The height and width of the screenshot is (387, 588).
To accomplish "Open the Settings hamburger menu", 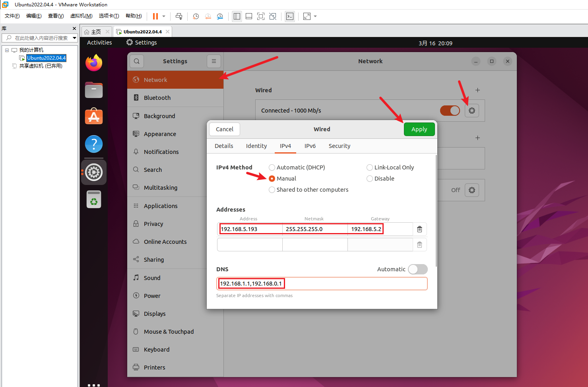I will pos(214,61).
